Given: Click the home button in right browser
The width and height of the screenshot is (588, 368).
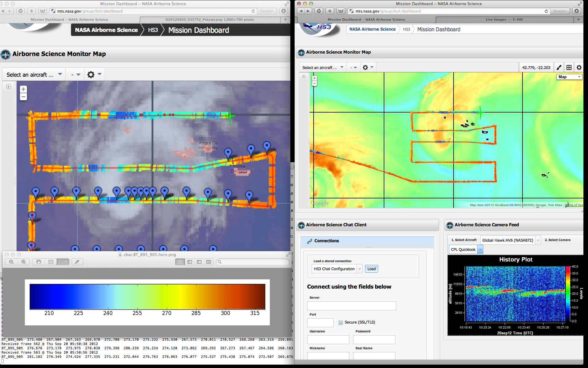Looking at the screenshot, I should tap(319, 11).
